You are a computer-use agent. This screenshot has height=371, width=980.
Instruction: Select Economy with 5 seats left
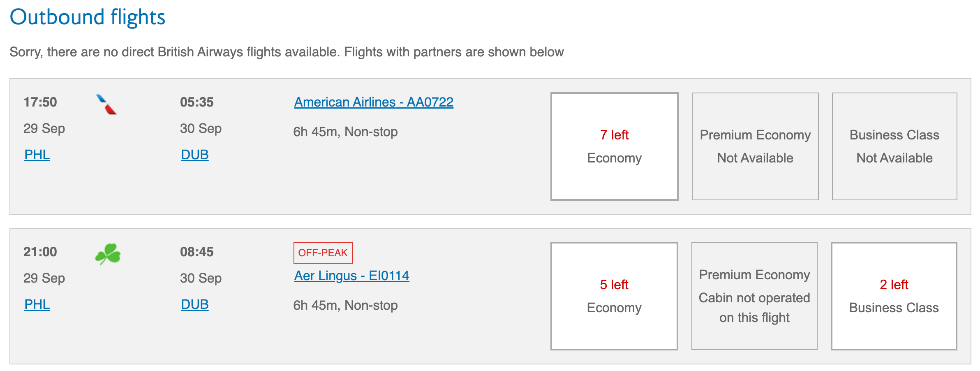click(614, 296)
